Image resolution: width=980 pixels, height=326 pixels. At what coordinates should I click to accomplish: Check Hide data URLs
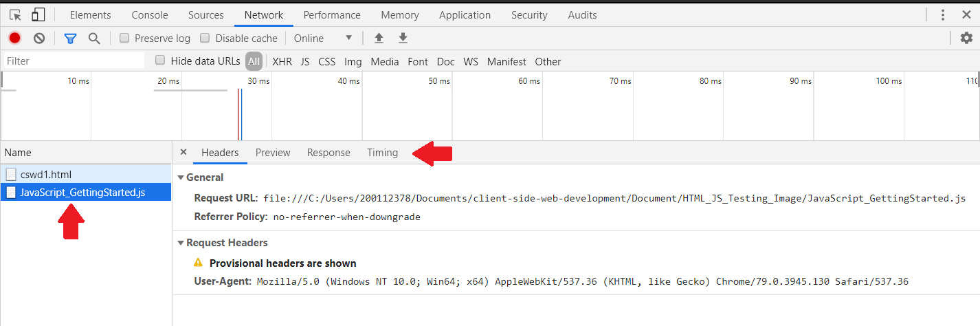[160, 61]
